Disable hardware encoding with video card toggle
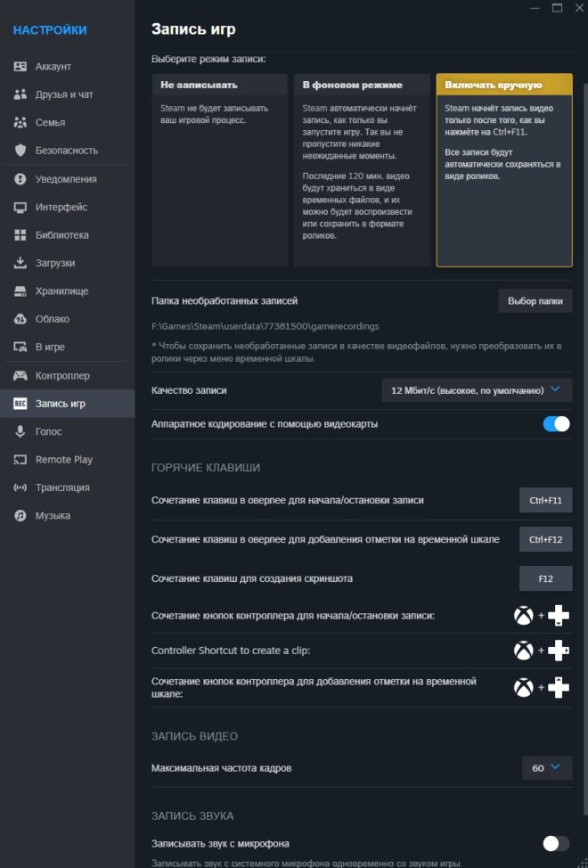 (556, 424)
